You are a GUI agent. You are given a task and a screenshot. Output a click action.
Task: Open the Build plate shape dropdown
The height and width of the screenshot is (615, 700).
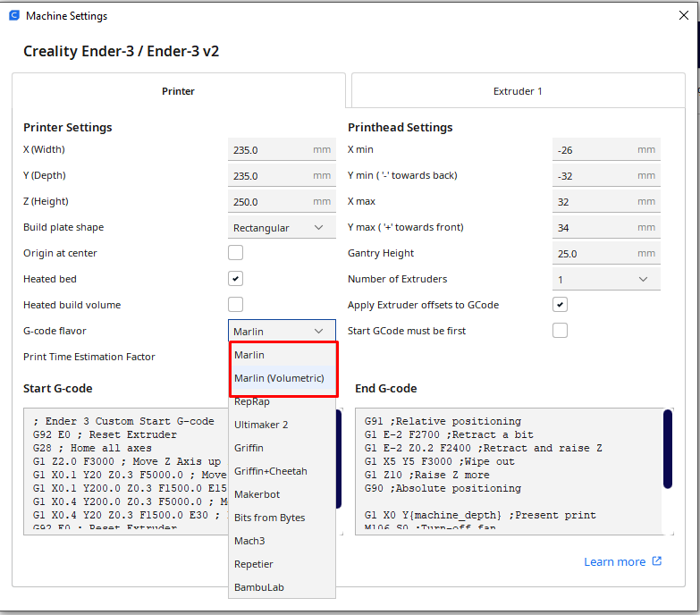(282, 228)
